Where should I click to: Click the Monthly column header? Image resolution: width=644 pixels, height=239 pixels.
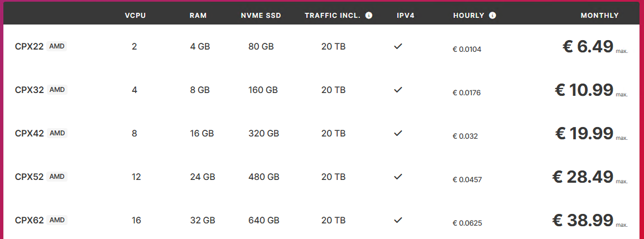pyautogui.click(x=599, y=16)
